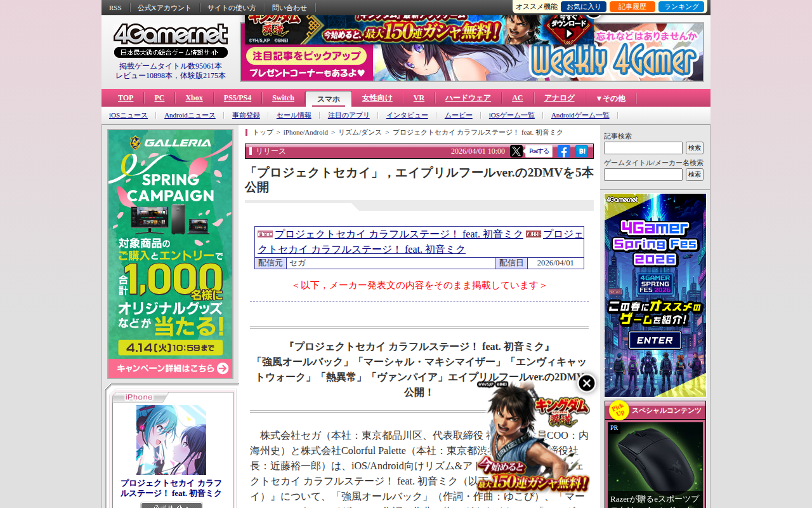Open iOSニュース submenu link
The height and width of the screenshot is (508, 812).
128,115
